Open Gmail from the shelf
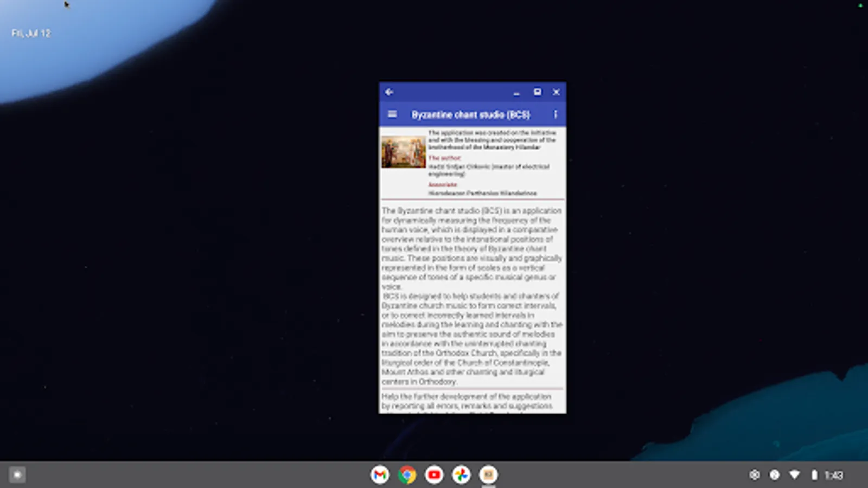Viewport: 868px width, 488px height. click(x=380, y=474)
